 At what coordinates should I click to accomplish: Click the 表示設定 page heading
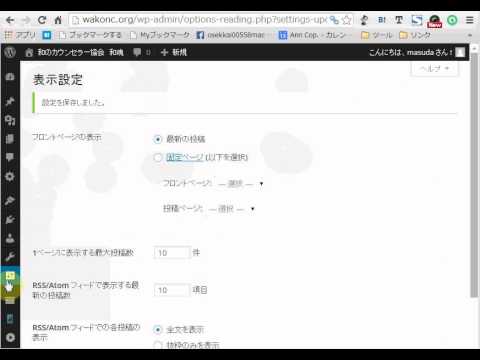[58, 80]
